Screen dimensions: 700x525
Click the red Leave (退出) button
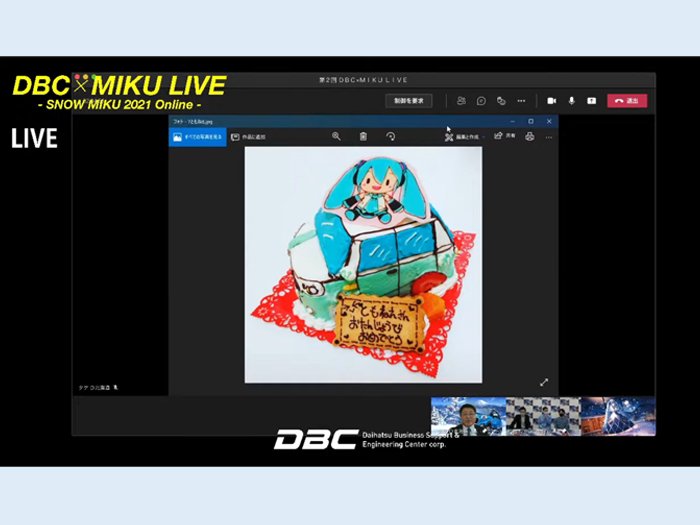point(627,101)
